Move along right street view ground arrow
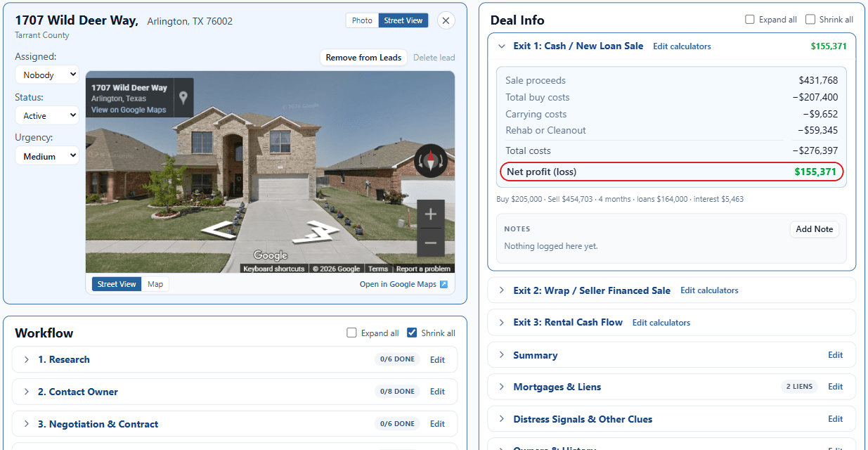This screenshot has height=450, width=868. [316, 231]
